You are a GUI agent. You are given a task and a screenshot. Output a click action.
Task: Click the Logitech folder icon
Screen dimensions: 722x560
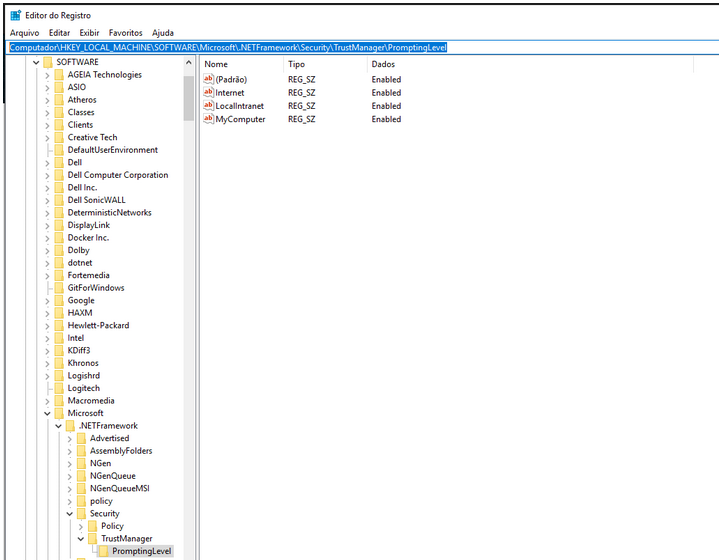coord(59,388)
